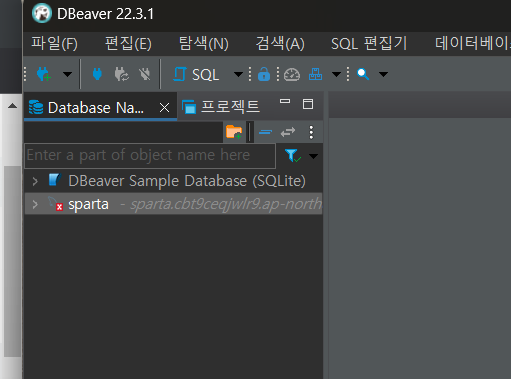Click the blue lock transaction mode icon
This screenshot has width=511, height=379.
(x=264, y=74)
